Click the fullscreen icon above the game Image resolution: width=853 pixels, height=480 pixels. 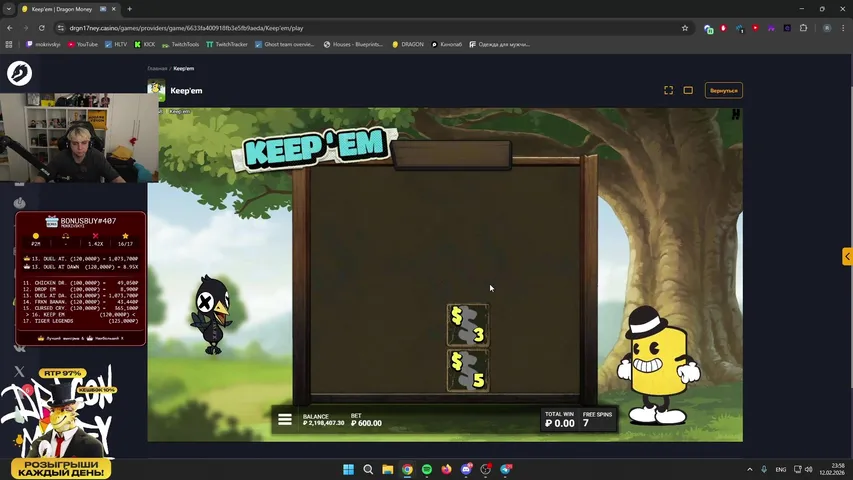point(668,90)
